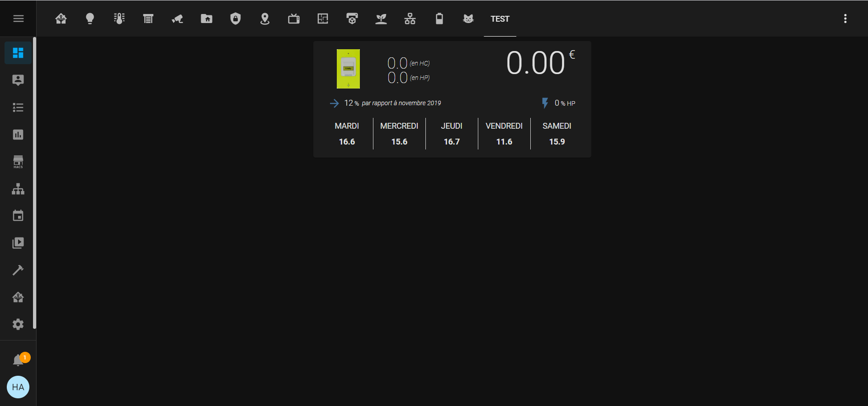Open the cat icon view tab
This screenshot has width=868, height=406.
pos(468,19)
